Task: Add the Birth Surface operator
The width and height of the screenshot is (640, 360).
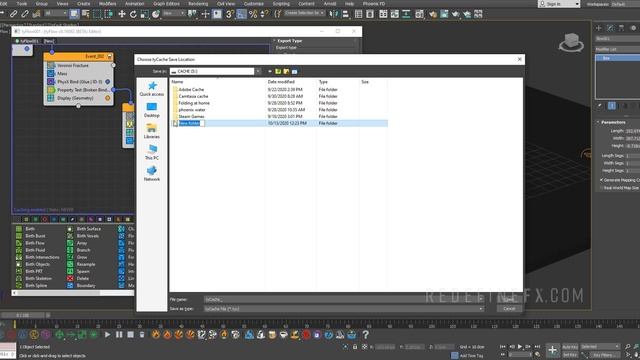Action: pos(84,229)
